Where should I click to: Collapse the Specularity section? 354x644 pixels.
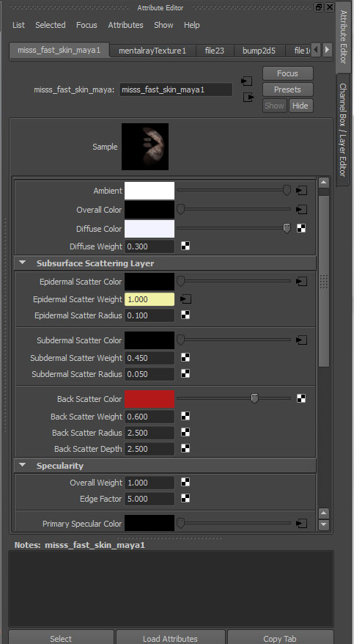click(x=23, y=465)
